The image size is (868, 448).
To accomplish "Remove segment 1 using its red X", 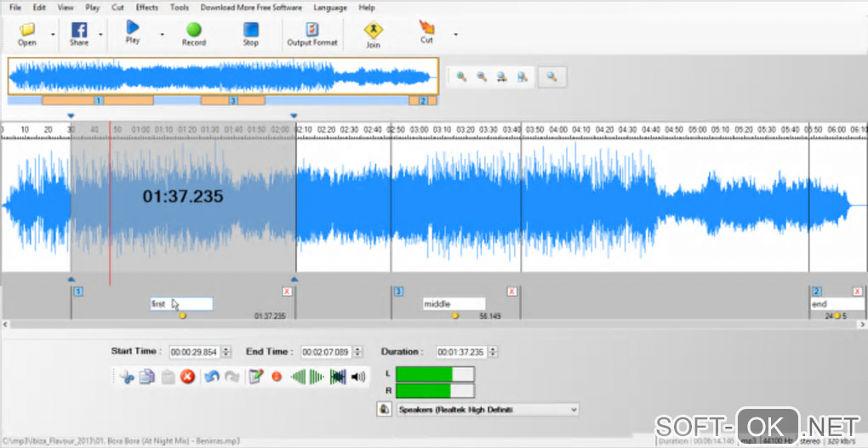I will pyautogui.click(x=288, y=292).
